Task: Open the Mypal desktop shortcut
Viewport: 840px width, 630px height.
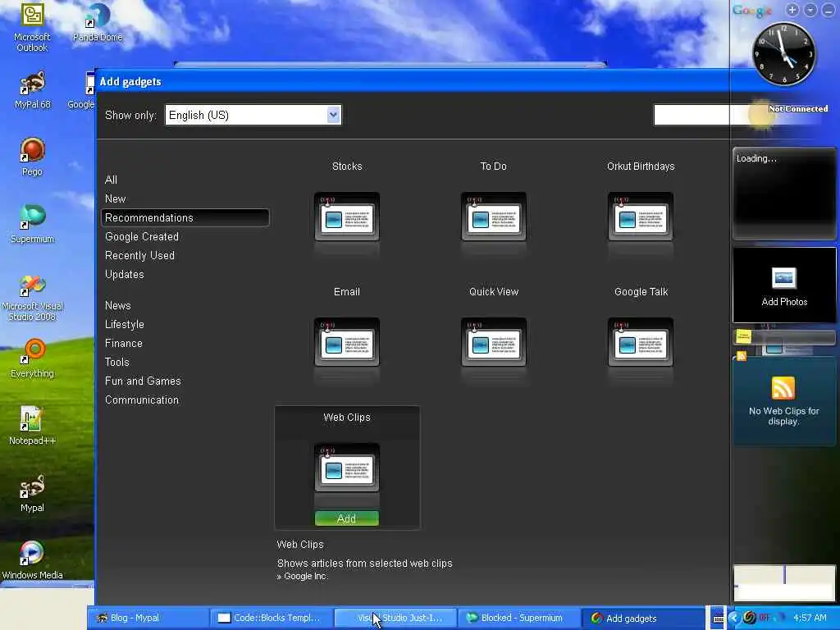Action: (32, 493)
